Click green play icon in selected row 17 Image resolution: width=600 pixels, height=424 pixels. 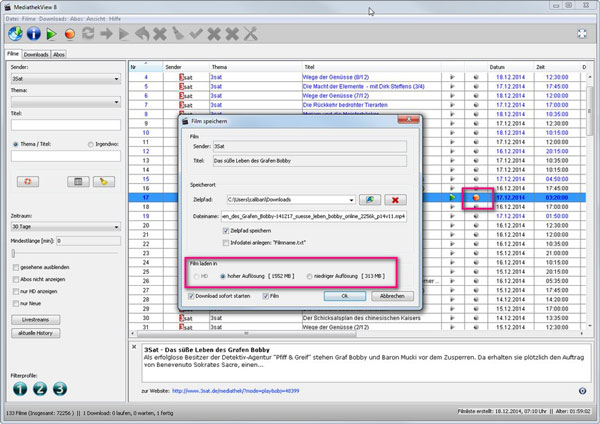(x=453, y=197)
